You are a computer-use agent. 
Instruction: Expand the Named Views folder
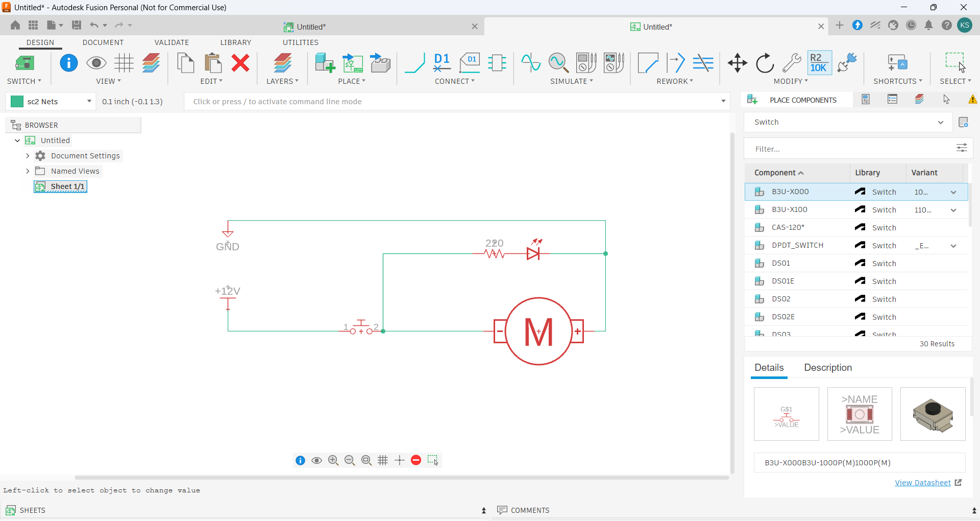pyautogui.click(x=28, y=171)
